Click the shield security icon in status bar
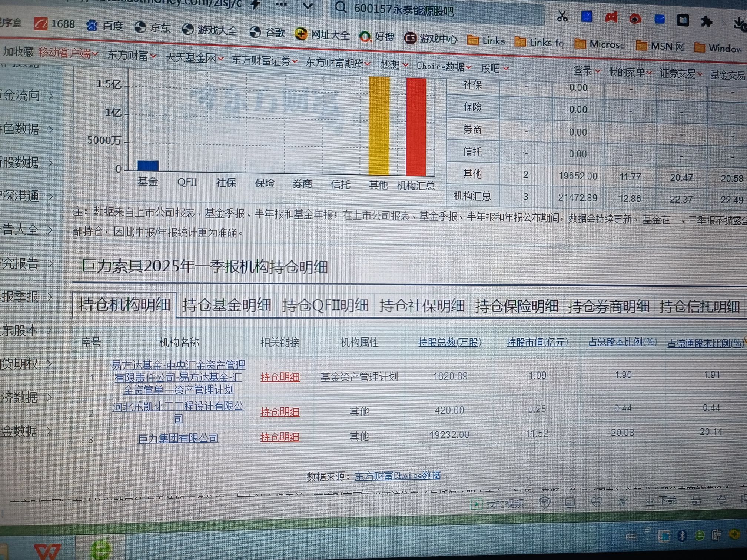This screenshot has height=560, width=747. tap(544, 502)
